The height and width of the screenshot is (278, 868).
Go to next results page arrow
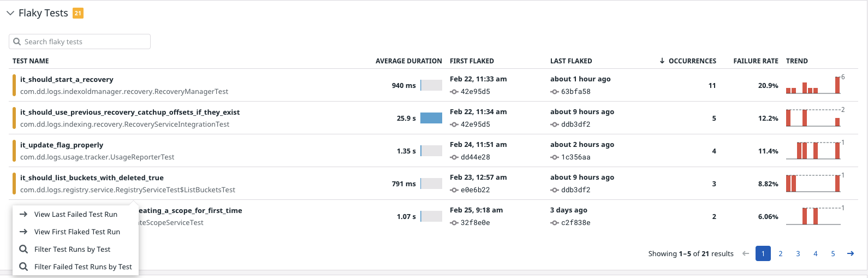(851, 253)
